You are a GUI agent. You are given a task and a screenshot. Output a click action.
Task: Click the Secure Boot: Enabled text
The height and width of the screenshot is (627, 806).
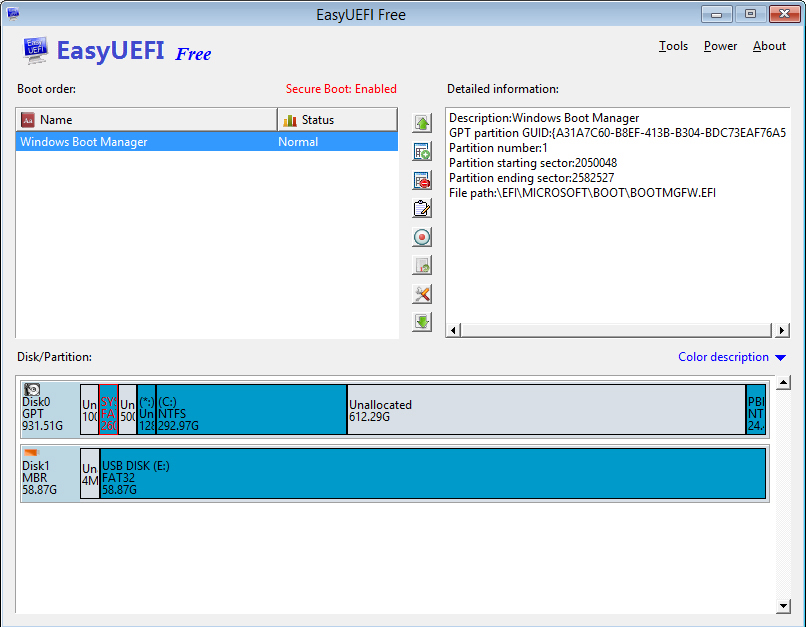tap(341, 89)
